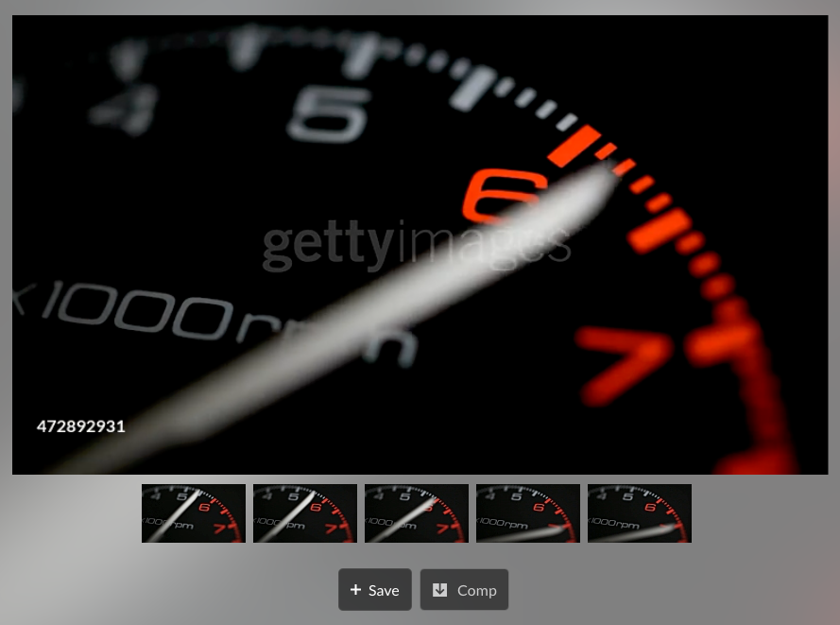Click the download arrow icon on Comp
This screenshot has width=840, height=625.
439,590
